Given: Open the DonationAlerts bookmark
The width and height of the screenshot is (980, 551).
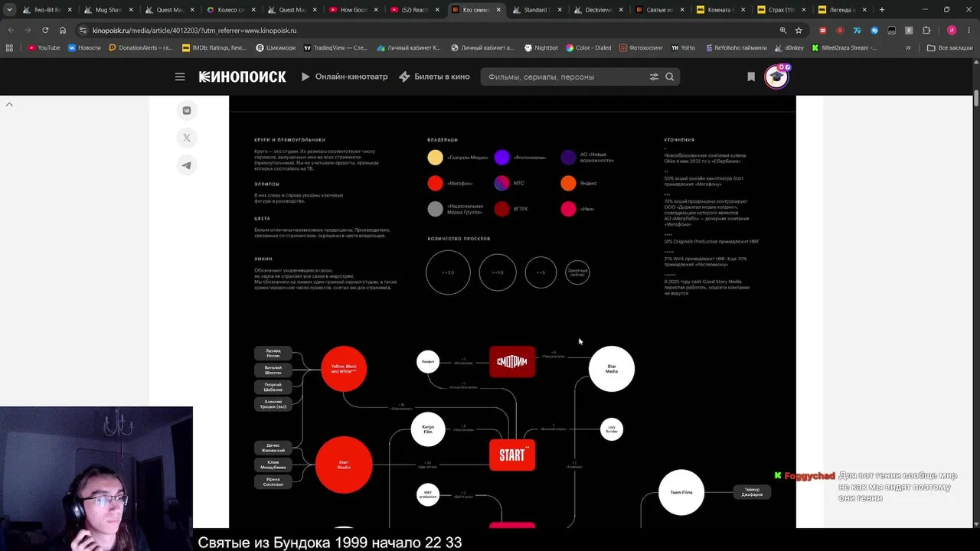Looking at the screenshot, I should 140,47.
